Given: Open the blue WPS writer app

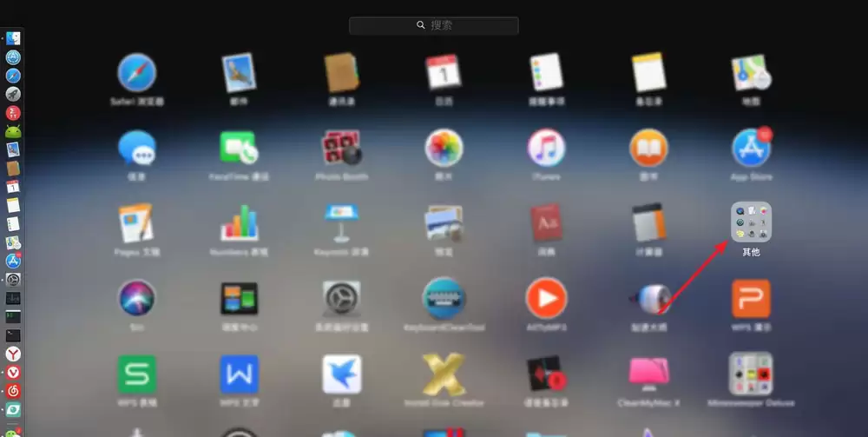Looking at the screenshot, I should pyautogui.click(x=240, y=374).
